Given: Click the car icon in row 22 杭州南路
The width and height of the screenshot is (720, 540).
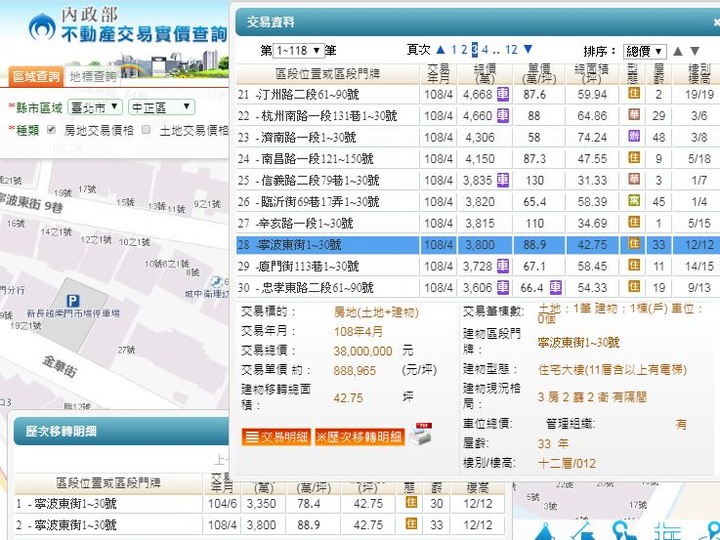Looking at the screenshot, I should coord(503,115).
